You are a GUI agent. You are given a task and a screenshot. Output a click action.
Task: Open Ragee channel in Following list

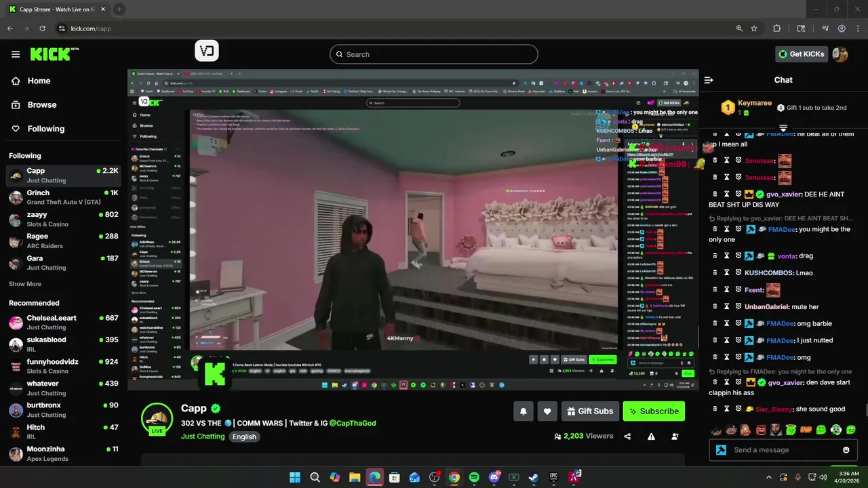pyautogui.click(x=64, y=241)
